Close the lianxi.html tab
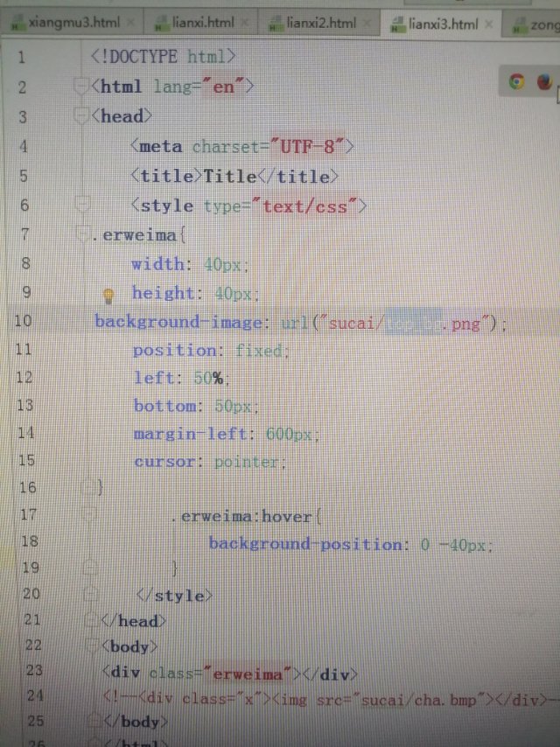This screenshot has height=747, width=560. point(245,22)
